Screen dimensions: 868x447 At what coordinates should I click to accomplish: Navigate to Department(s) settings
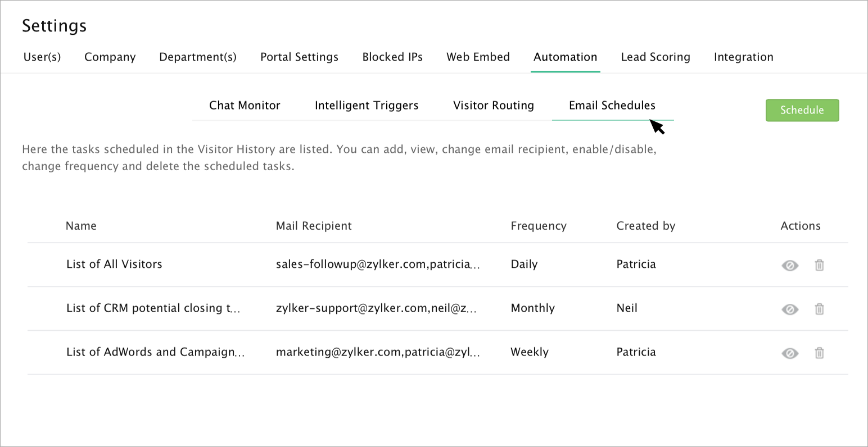[x=198, y=57]
